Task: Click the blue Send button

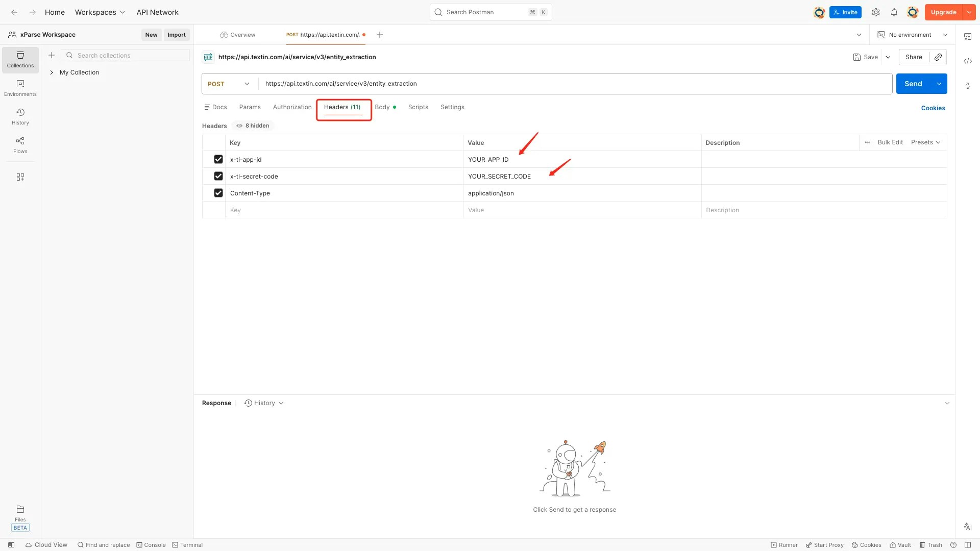Action: (913, 84)
